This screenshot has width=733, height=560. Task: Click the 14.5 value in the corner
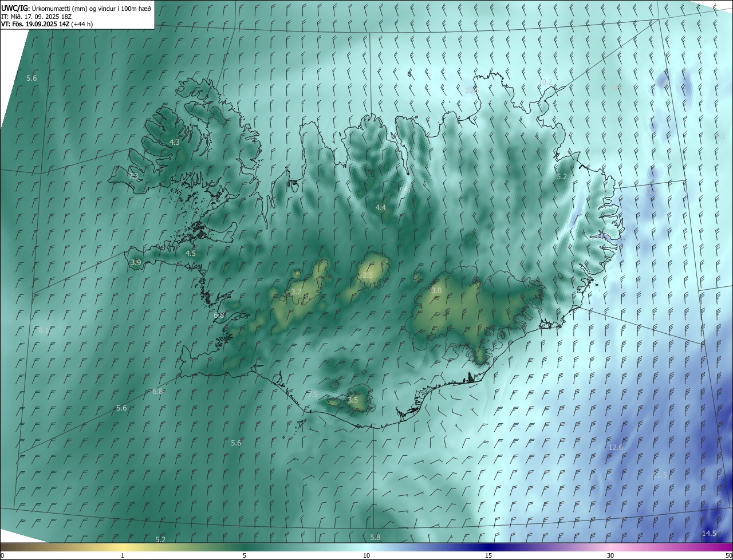click(709, 534)
